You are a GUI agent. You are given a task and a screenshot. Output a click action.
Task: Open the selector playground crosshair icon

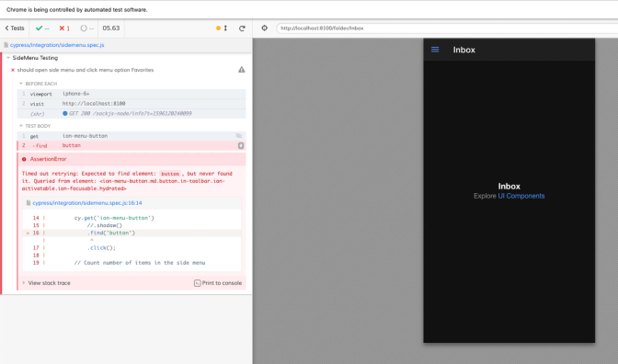(x=265, y=28)
